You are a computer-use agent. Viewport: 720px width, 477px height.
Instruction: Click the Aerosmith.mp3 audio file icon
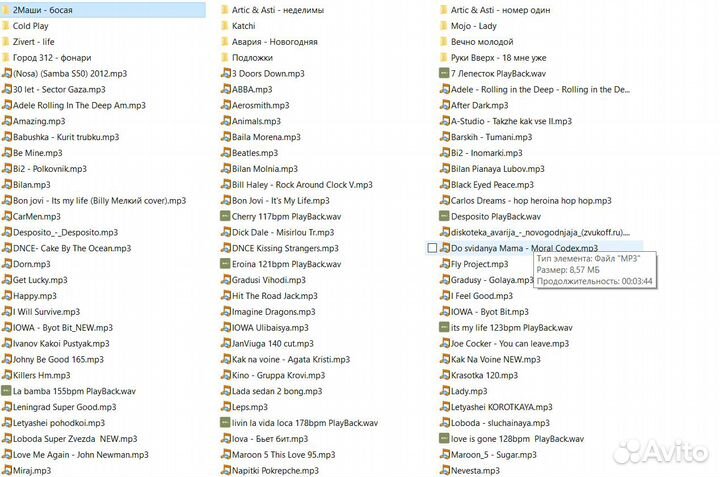click(225, 105)
